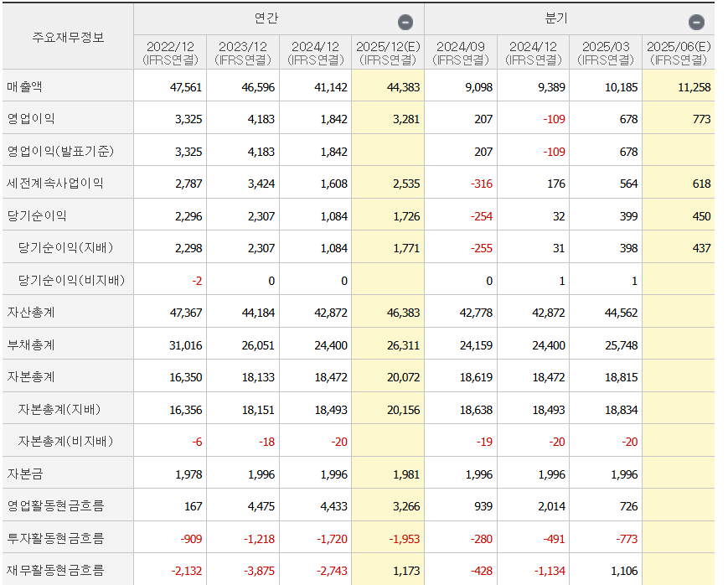Screen dimensions: 728x585
Task: Select the annual 2025/12(E) column header
Action: point(388,53)
